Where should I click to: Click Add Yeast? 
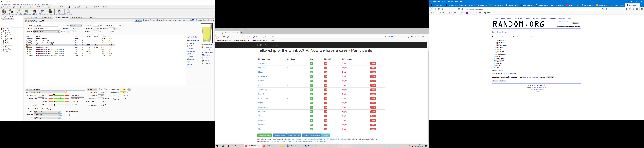pyautogui.click(x=191, y=48)
